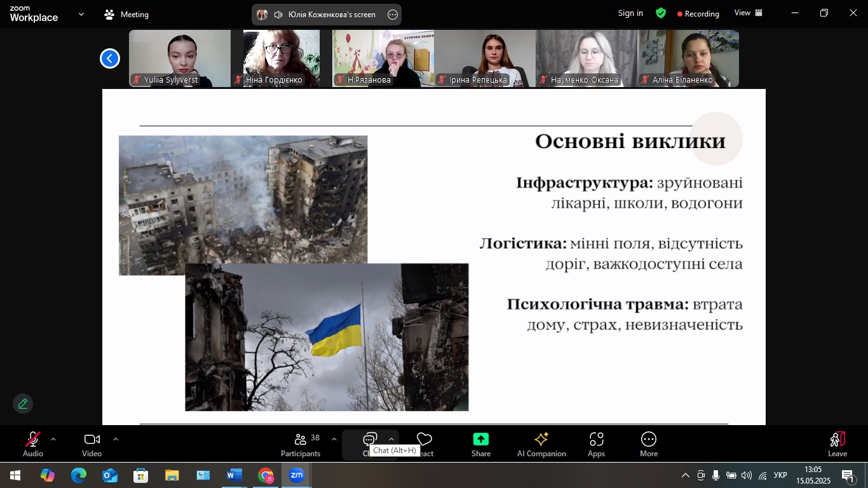868x488 pixels.
Task: Open the Participants panel
Action: point(301,444)
